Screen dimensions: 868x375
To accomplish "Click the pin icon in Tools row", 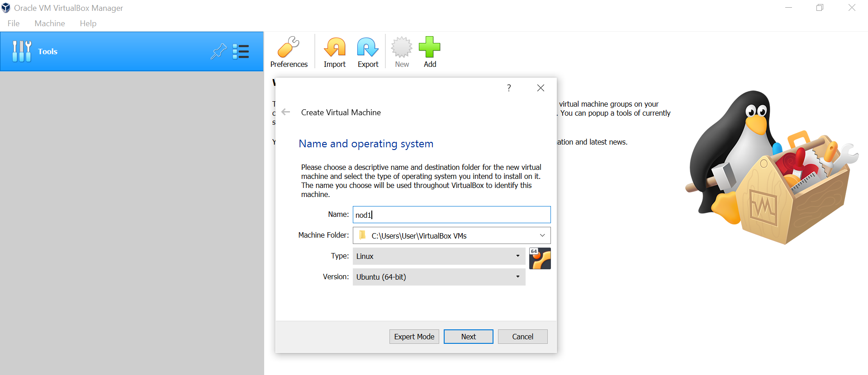I will 218,52.
